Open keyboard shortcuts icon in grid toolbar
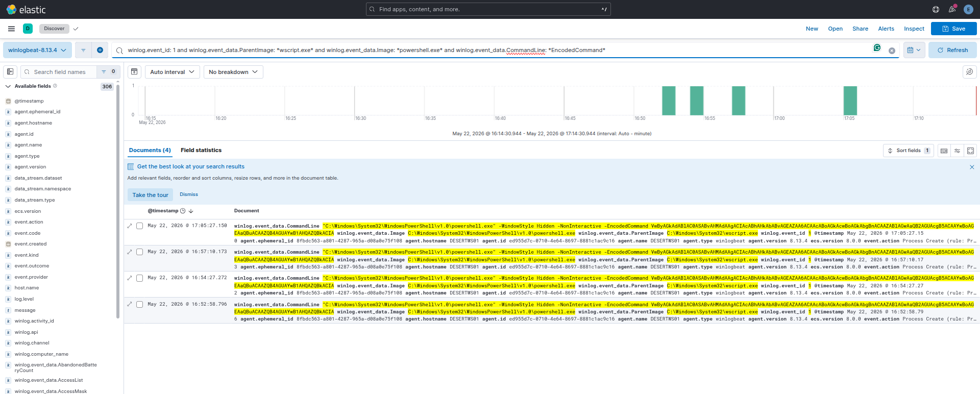980x394 pixels. [944, 151]
